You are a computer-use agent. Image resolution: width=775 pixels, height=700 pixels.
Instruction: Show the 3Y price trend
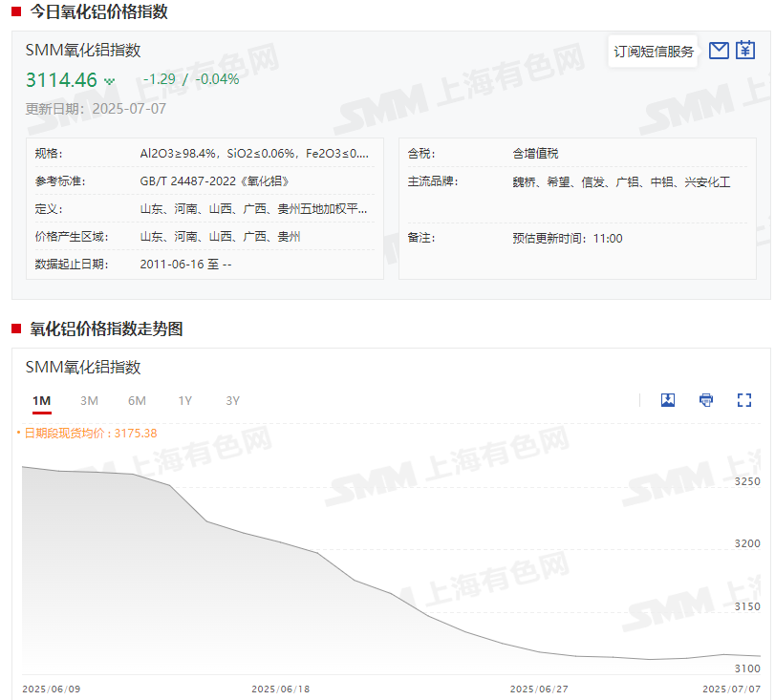232,401
